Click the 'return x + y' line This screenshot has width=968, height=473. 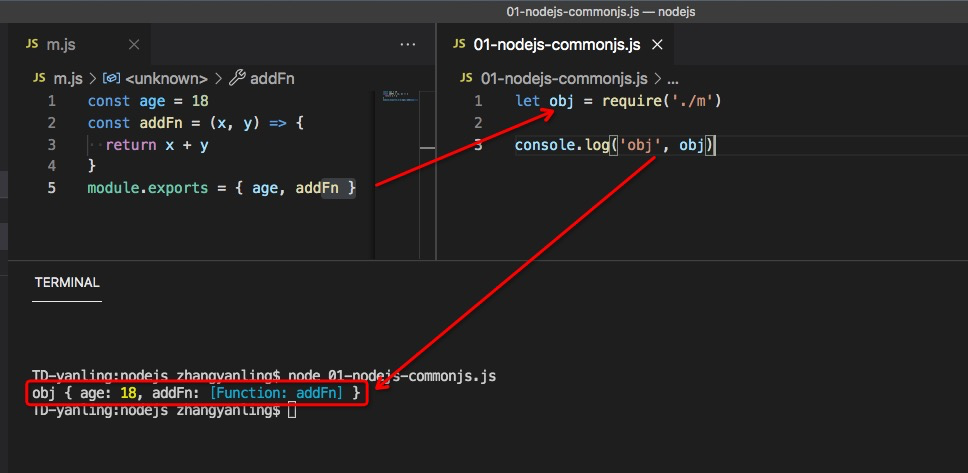tap(157, 144)
